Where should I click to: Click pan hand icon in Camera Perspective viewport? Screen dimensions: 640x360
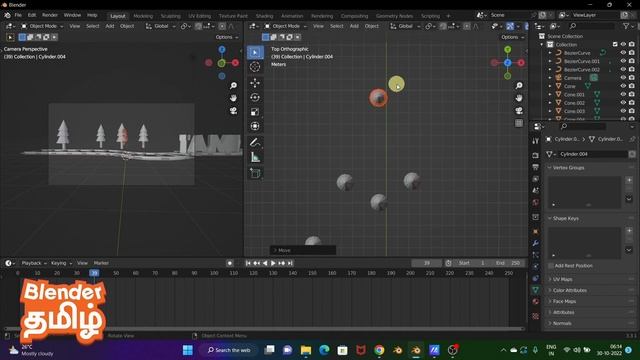[x=233, y=98]
